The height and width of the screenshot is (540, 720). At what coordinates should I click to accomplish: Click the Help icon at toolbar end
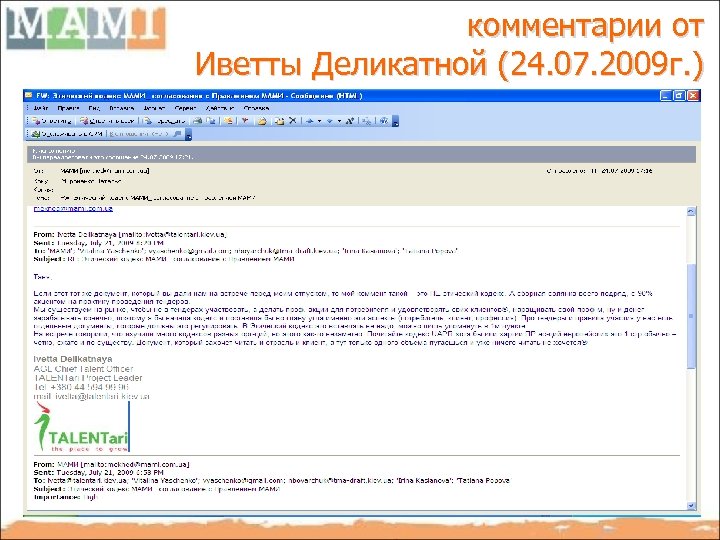[384, 121]
